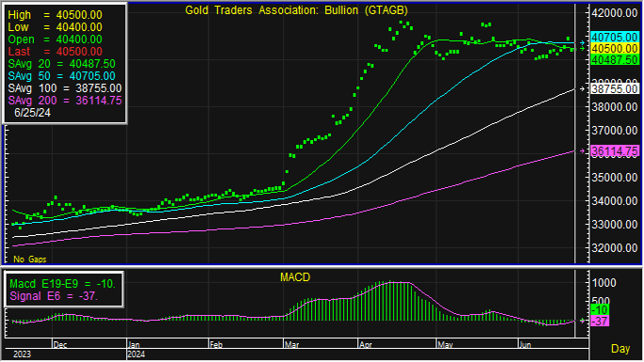Click SAvg 50 = 40705.00 legend entry
This screenshot has height=362, width=644.
[62, 76]
